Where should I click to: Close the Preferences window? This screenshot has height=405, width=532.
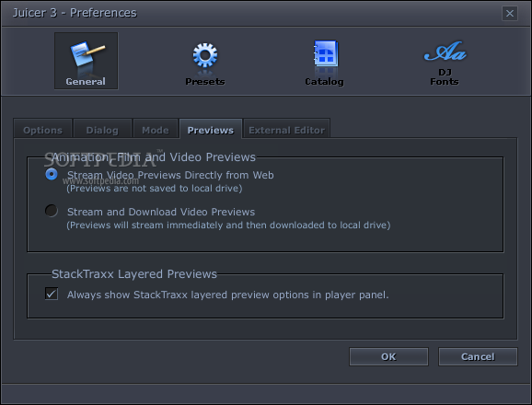(510, 13)
